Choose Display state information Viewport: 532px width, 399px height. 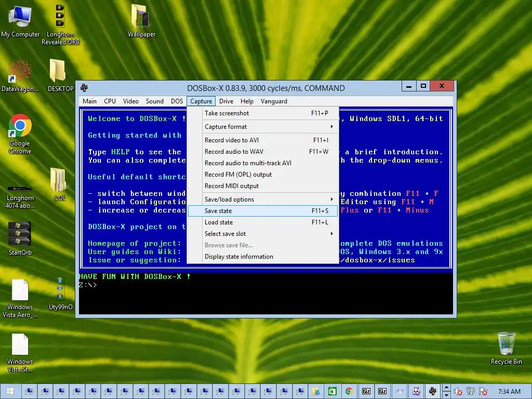coord(263,257)
